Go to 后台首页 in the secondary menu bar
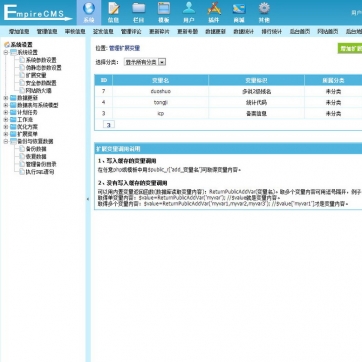Image resolution: width=362 pixels, height=362 pixels. [x=300, y=32]
